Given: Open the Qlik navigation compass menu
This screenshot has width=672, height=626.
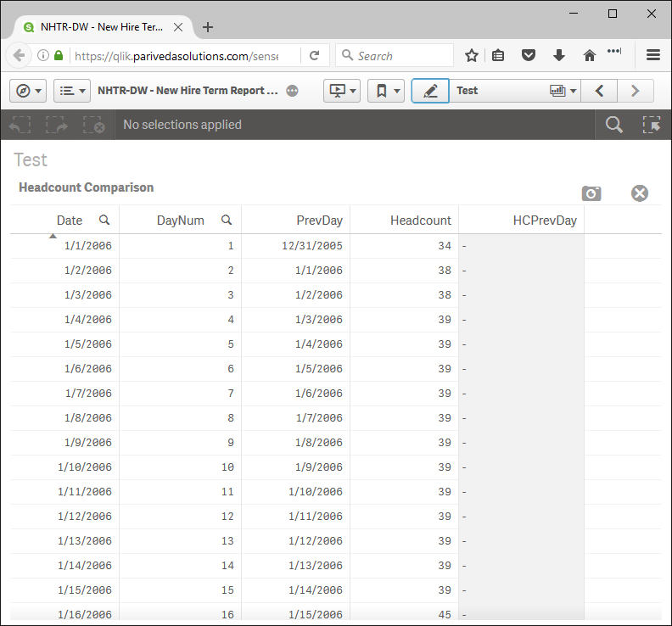Looking at the screenshot, I should coord(27,91).
